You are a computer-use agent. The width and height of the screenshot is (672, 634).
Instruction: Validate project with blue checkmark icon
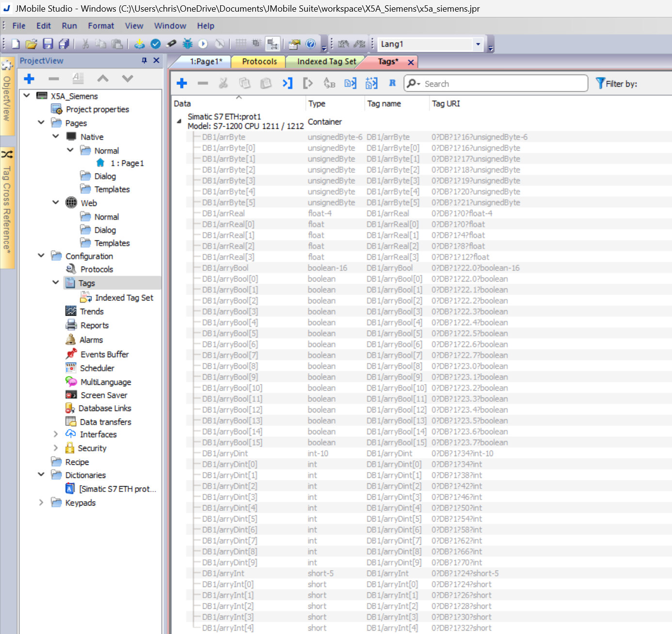pyautogui.click(x=156, y=44)
